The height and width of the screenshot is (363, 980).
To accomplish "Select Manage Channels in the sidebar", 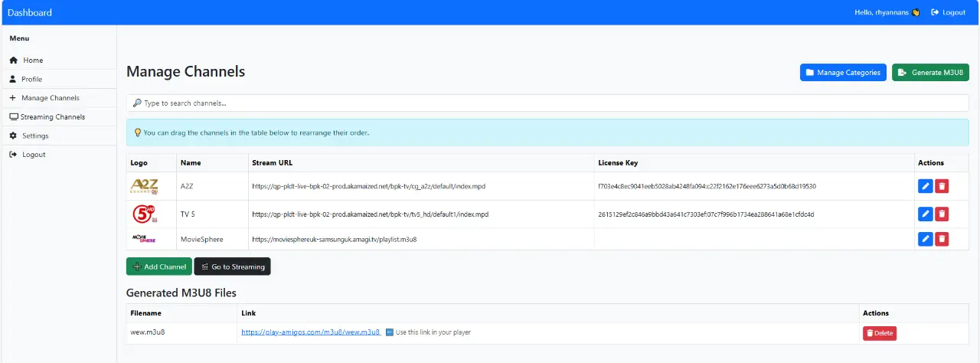I will [x=58, y=98].
